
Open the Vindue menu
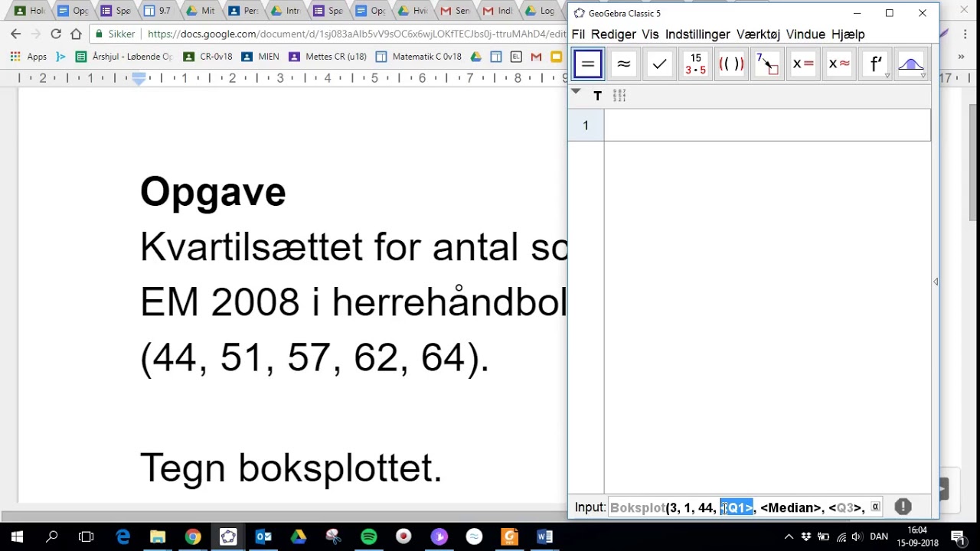click(805, 34)
